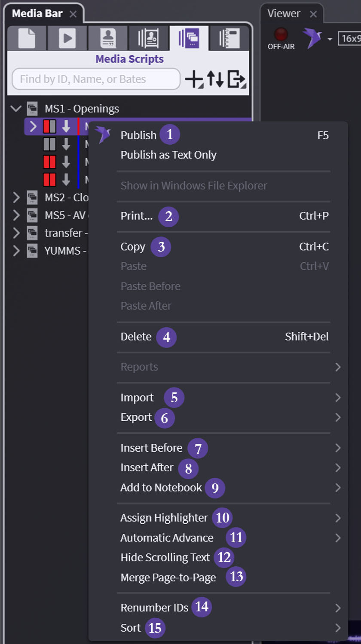Expand the YUMMS folder
361x644 pixels.
tap(16, 251)
